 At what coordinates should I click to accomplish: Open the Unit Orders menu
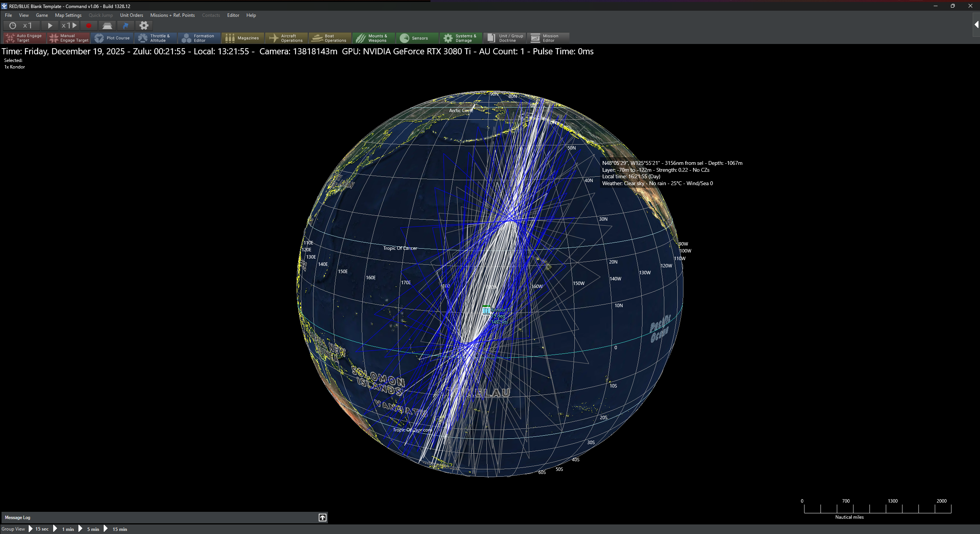[x=131, y=15]
